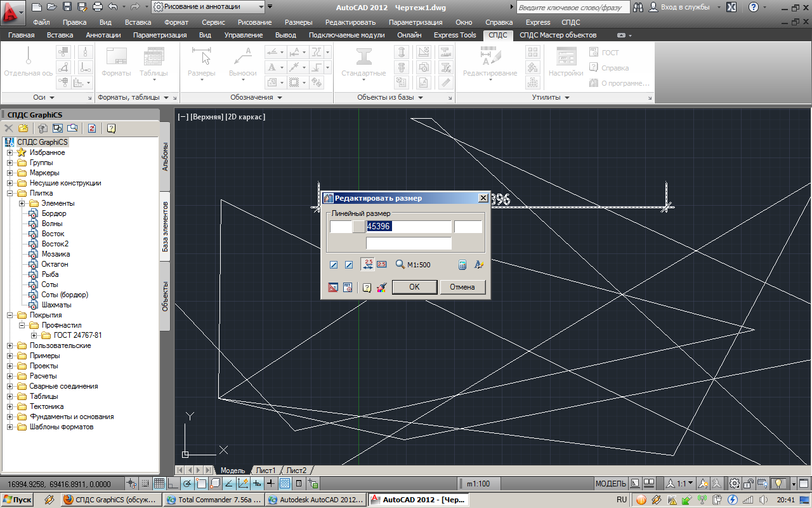
Task: Click the refresh icon in СПДС panel toolbar
Action: coord(92,128)
